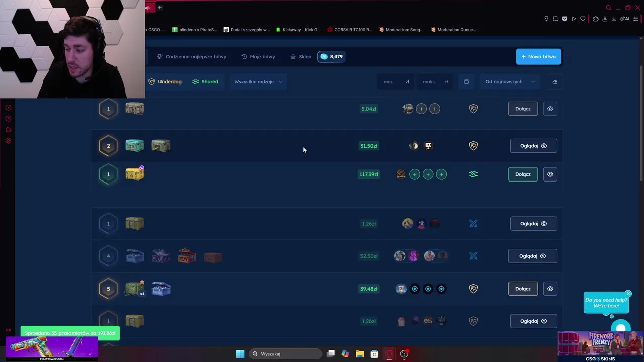Open the browser downloads icon
The image size is (644, 362).
tap(614, 19)
